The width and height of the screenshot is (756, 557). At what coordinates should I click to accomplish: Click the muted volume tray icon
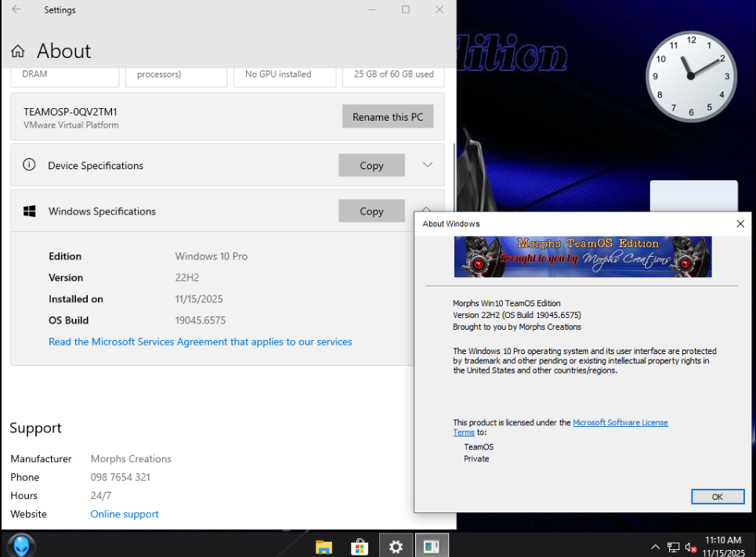click(x=691, y=547)
